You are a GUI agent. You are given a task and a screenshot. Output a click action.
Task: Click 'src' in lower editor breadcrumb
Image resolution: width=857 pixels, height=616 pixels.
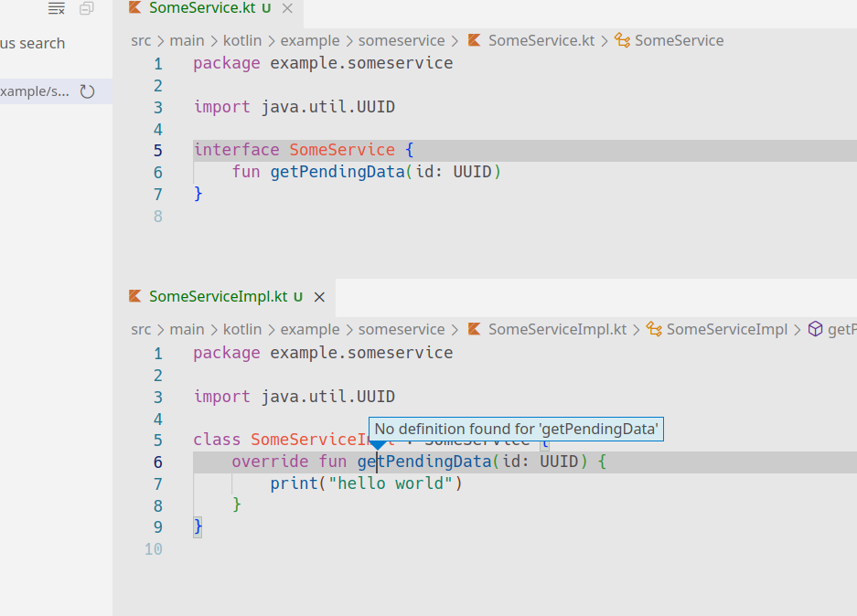(x=141, y=329)
